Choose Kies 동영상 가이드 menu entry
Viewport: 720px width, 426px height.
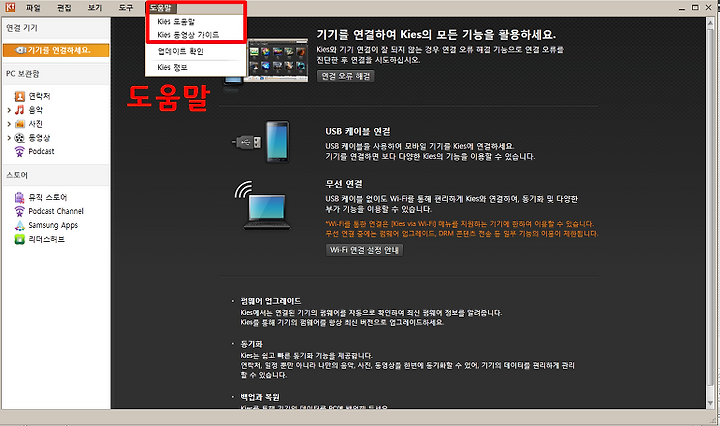[188, 35]
